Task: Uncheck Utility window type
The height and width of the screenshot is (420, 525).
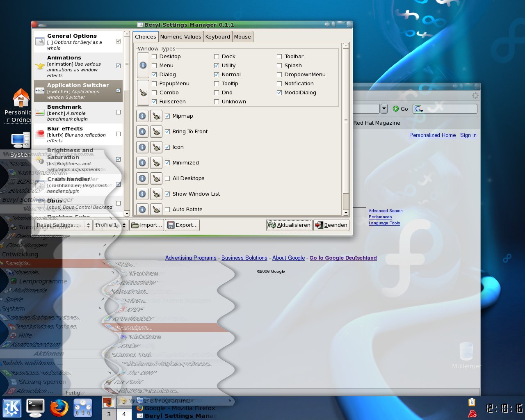Action: [217, 66]
